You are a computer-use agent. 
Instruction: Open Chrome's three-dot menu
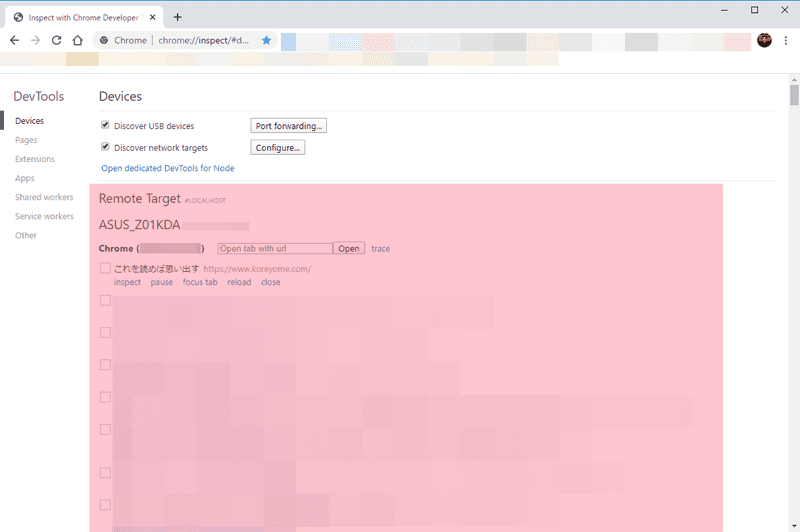(786, 40)
